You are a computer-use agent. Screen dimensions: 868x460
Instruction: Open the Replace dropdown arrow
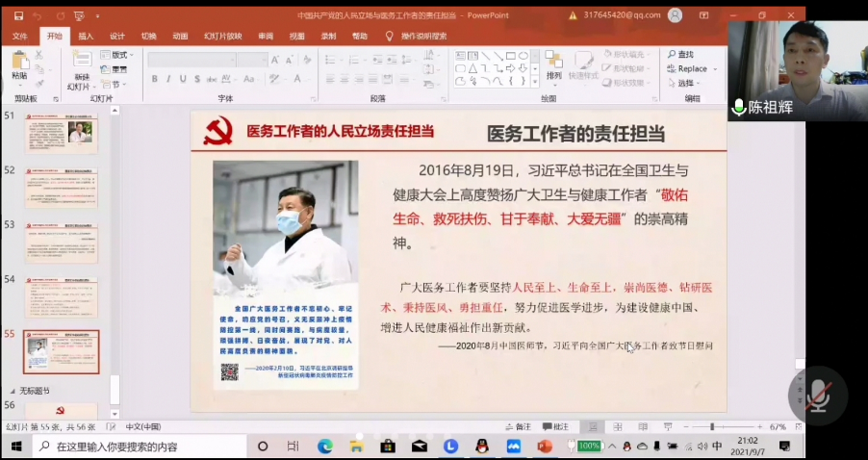(715, 69)
